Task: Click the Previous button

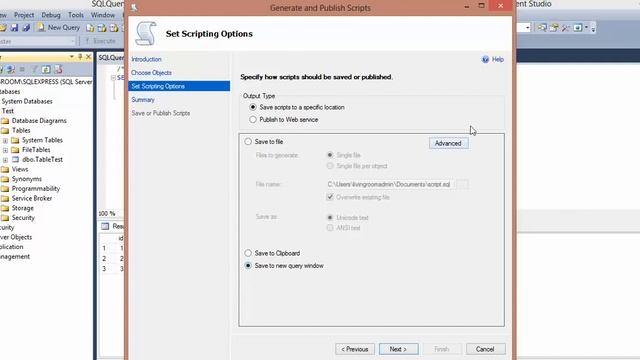Action: 355,349
